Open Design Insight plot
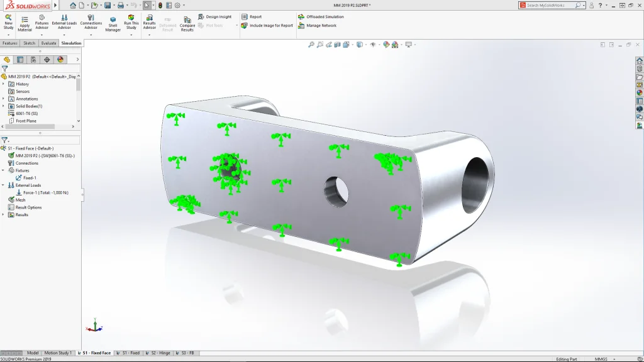Image resolution: width=644 pixels, height=362 pixels. coord(214,17)
